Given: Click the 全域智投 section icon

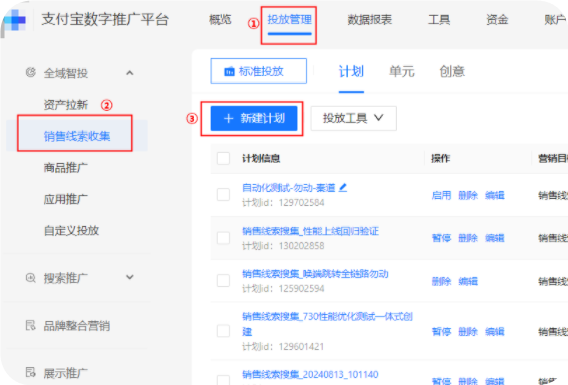Looking at the screenshot, I should (x=30, y=72).
